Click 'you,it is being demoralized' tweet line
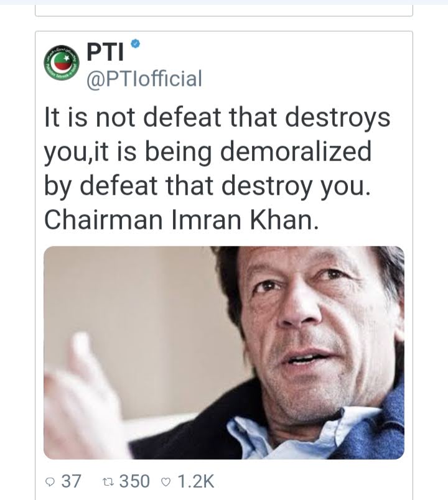Viewport: 448px width, 500px height. coord(208,152)
